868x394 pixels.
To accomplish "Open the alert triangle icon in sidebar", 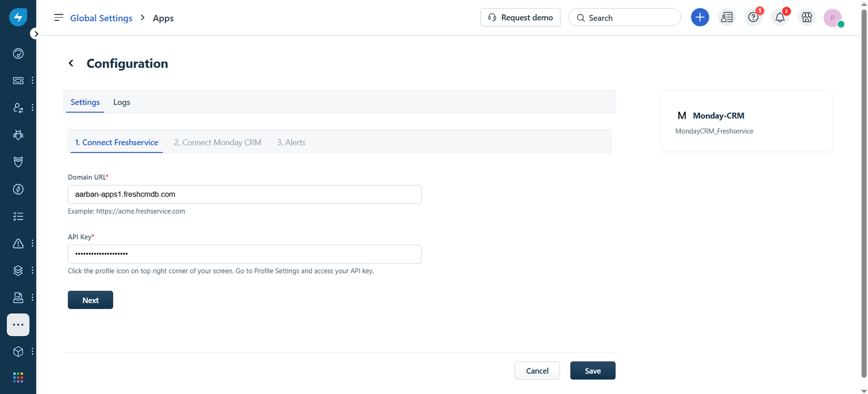I will pyautogui.click(x=18, y=243).
